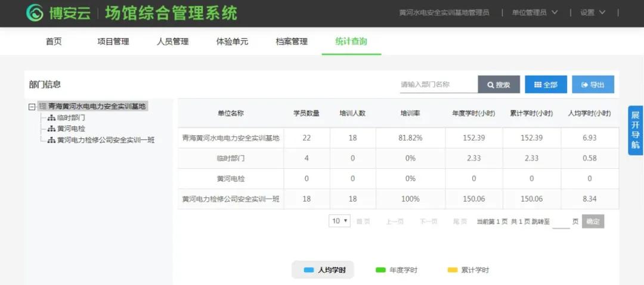Click the 培训率 column header
This screenshot has height=285, width=644.
pos(410,113)
